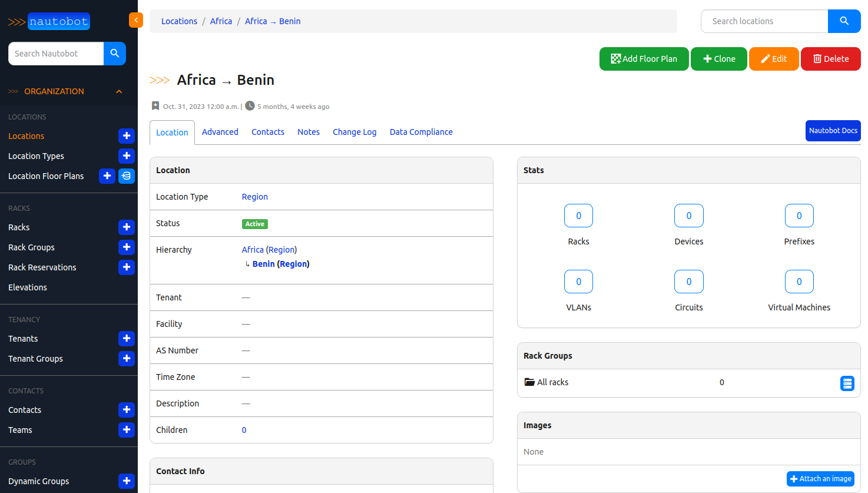Screen dimensions: 868x493
Task: Add a new Rack Group with plus icon
Action: click(x=127, y=247)
